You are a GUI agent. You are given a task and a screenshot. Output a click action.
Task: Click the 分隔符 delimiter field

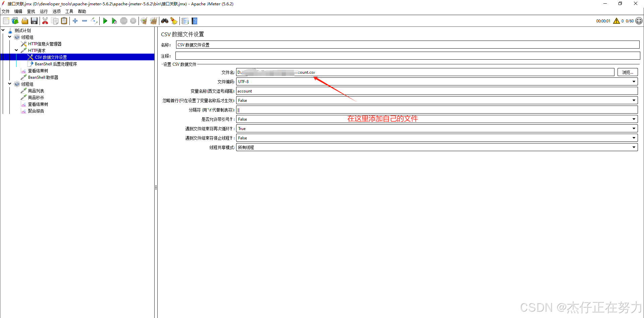437,110
